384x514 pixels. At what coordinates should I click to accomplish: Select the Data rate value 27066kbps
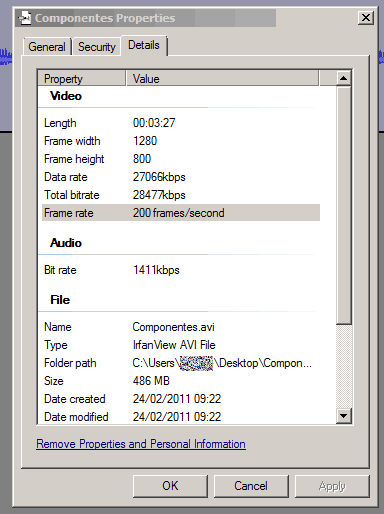pos(159,177)
